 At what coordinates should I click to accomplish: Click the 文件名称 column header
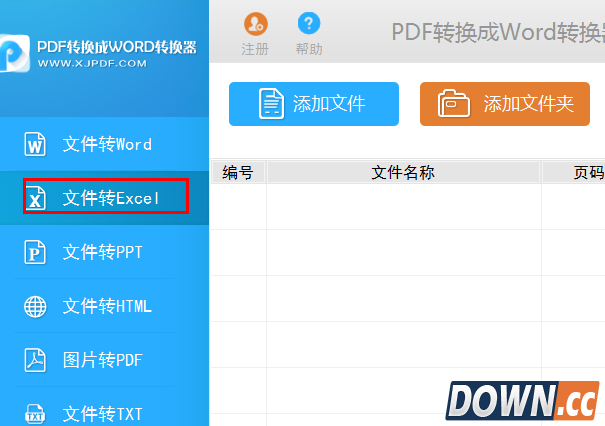[403, 172]
